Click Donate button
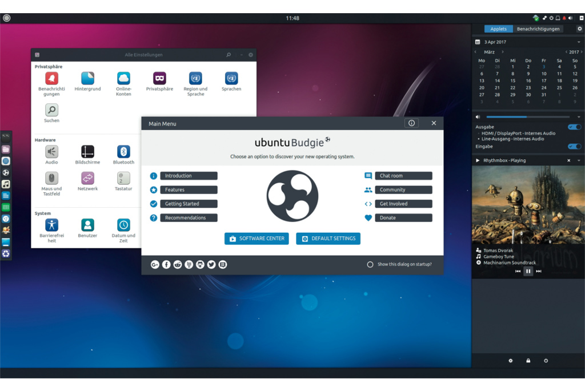The width and height of the screenshot is (585, 392). (x=404, y=218)
